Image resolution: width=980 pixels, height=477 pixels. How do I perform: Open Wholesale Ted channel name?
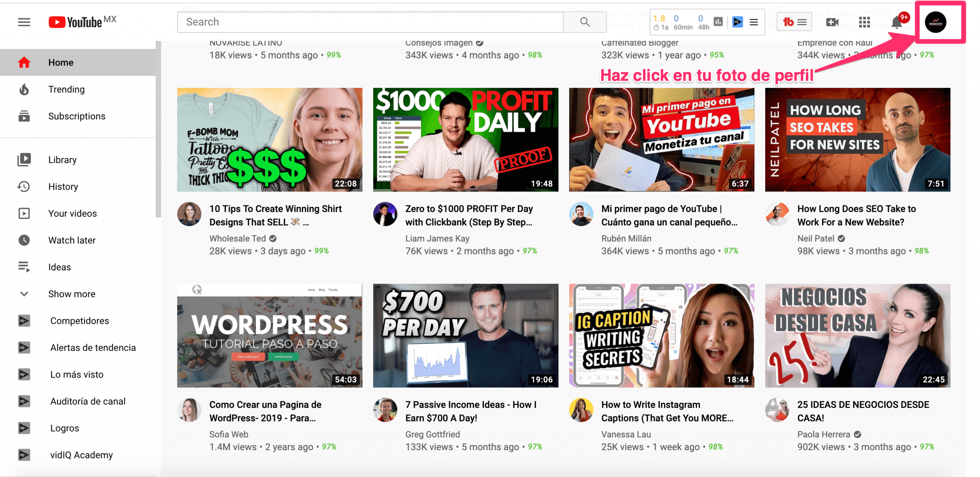tap(237, 238)
